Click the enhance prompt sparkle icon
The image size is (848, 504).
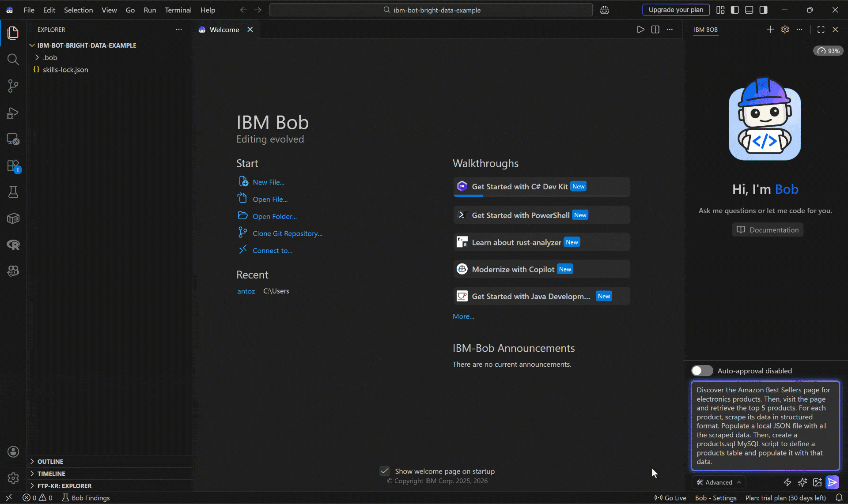(803, 482)
